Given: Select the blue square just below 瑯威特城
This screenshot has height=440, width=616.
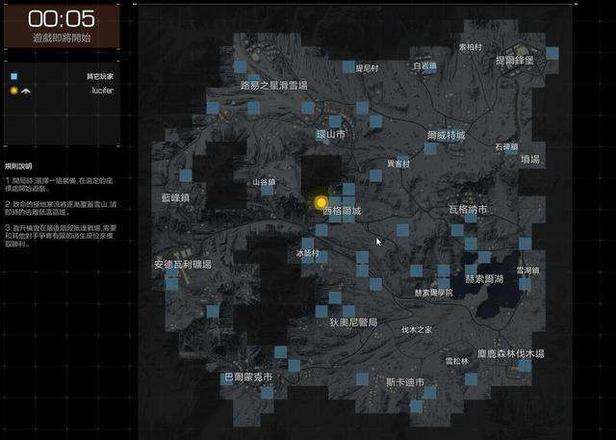Looking at the screenshot, I should 430,148.
